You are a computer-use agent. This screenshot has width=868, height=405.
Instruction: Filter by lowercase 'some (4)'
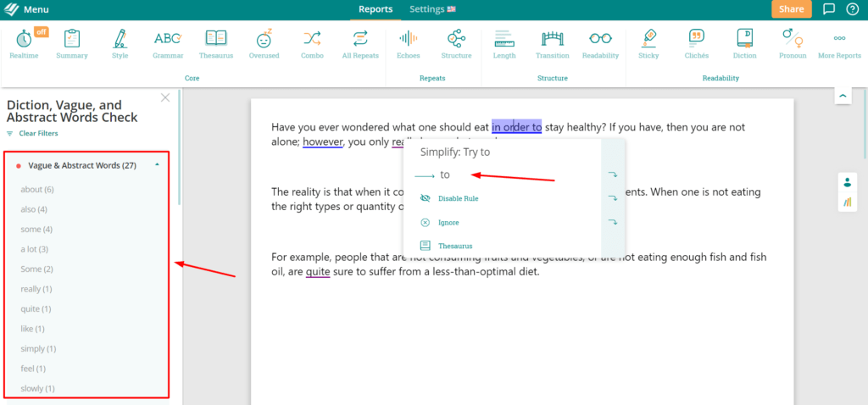pos(36,229)
